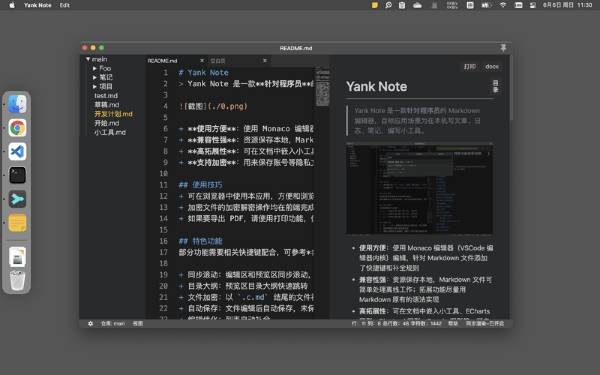The height and width of the screenshot is (375, 600).
Task: Open 开始.md in the file tree
Action: 107,123
